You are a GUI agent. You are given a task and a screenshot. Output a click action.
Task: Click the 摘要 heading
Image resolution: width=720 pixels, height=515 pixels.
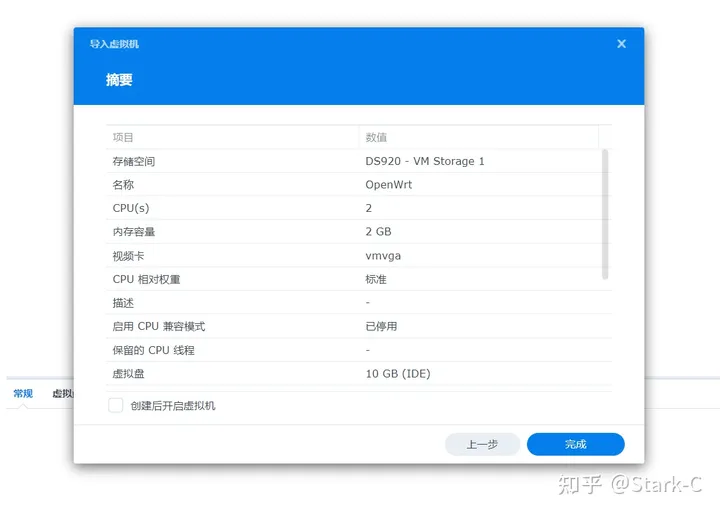[119, 80]
